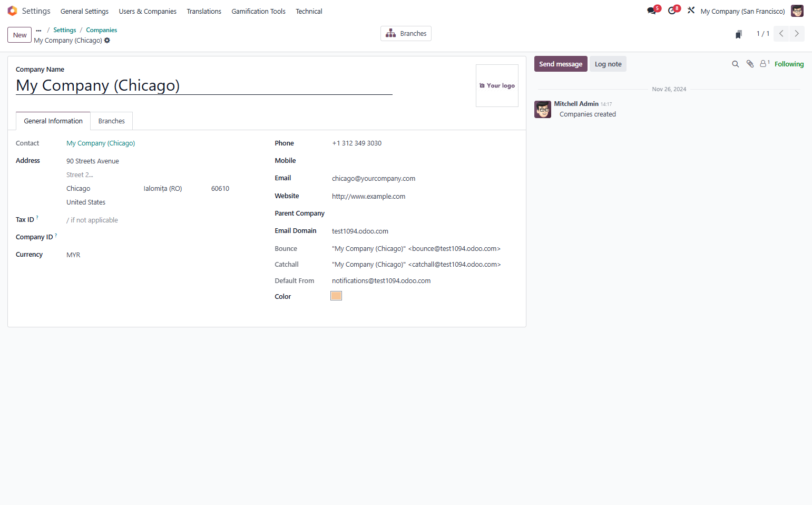Screen dimensions: 812x505
Task: Edit the Email field chicago@yourcompany.com
Action: point(424,179)
